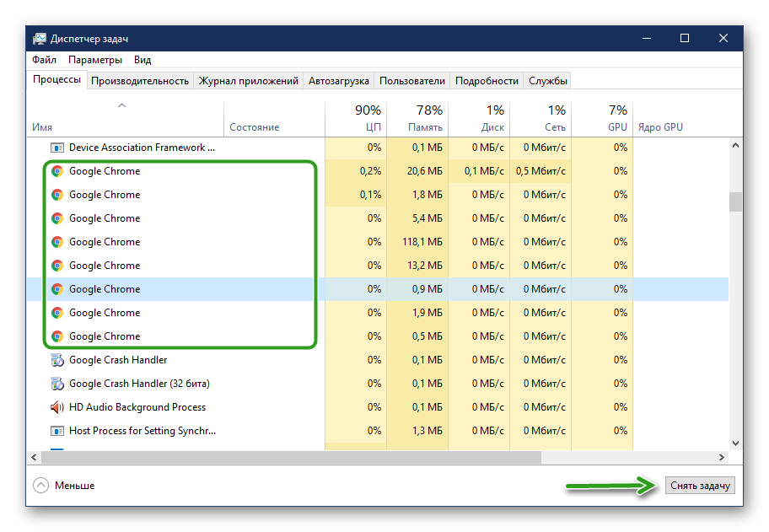
Task: Click the HD Audio Background Process speaker icon
Action: click(57, 407)
